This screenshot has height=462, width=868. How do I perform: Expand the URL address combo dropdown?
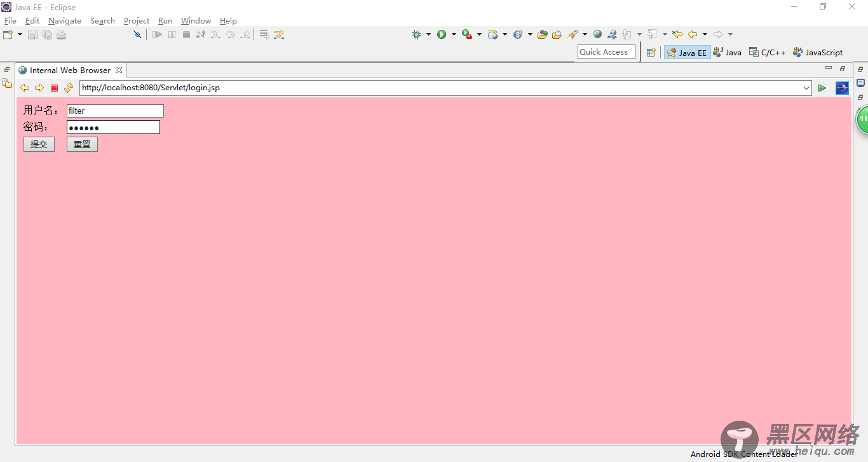(806, 88)
